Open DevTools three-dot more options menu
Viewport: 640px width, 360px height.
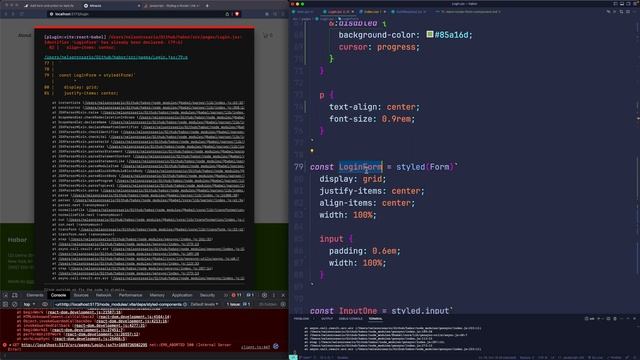274,295
